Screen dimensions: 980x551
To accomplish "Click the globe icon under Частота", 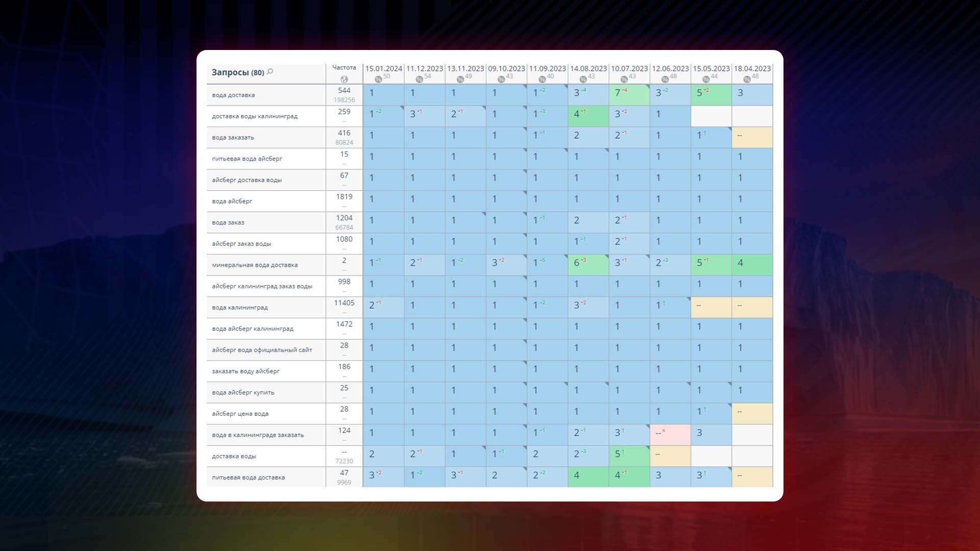I will [344, 79].
